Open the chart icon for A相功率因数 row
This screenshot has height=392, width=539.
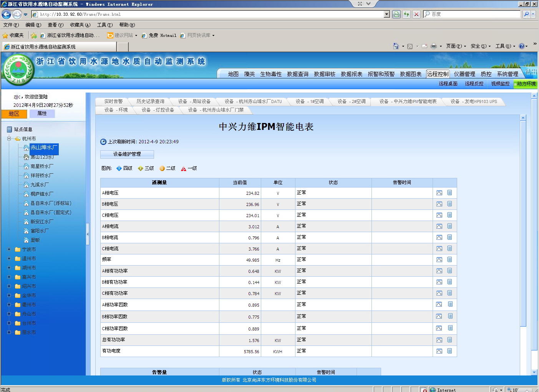coord(439,304)
